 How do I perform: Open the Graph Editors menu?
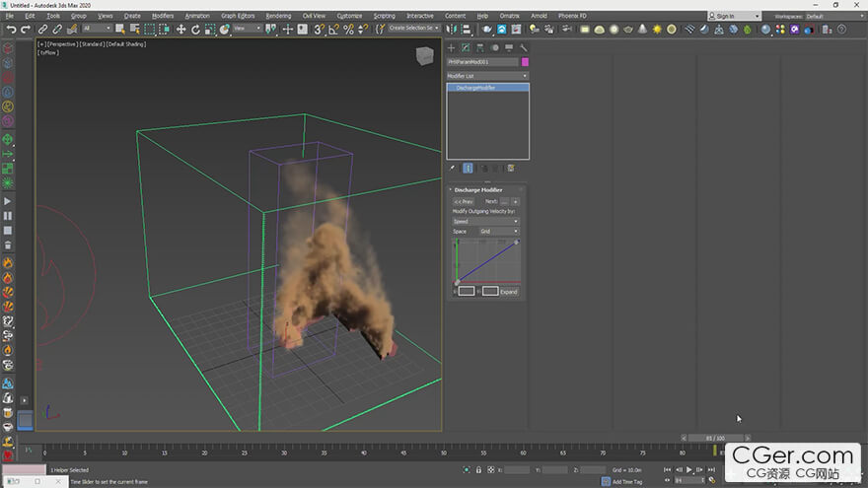[x=237, y=16]
